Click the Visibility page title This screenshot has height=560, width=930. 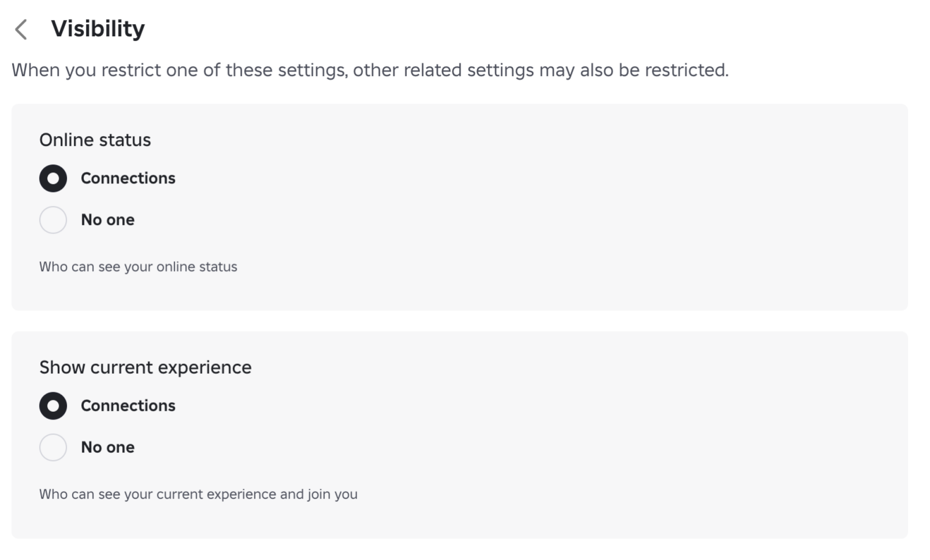click(x=98, y=29)
